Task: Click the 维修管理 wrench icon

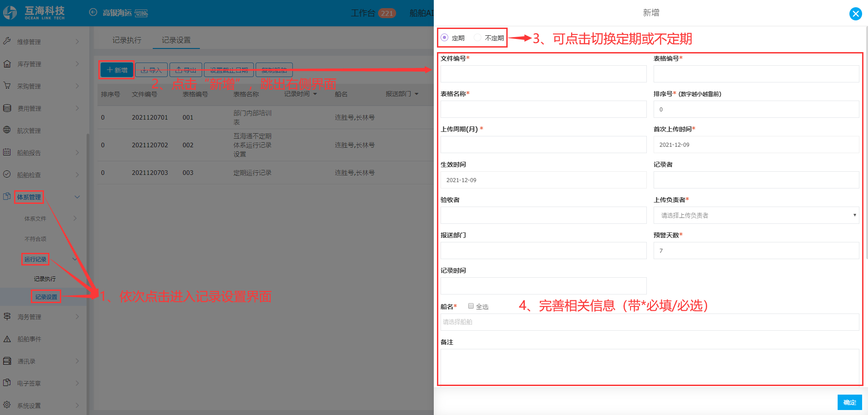Action: coord(7,41)
